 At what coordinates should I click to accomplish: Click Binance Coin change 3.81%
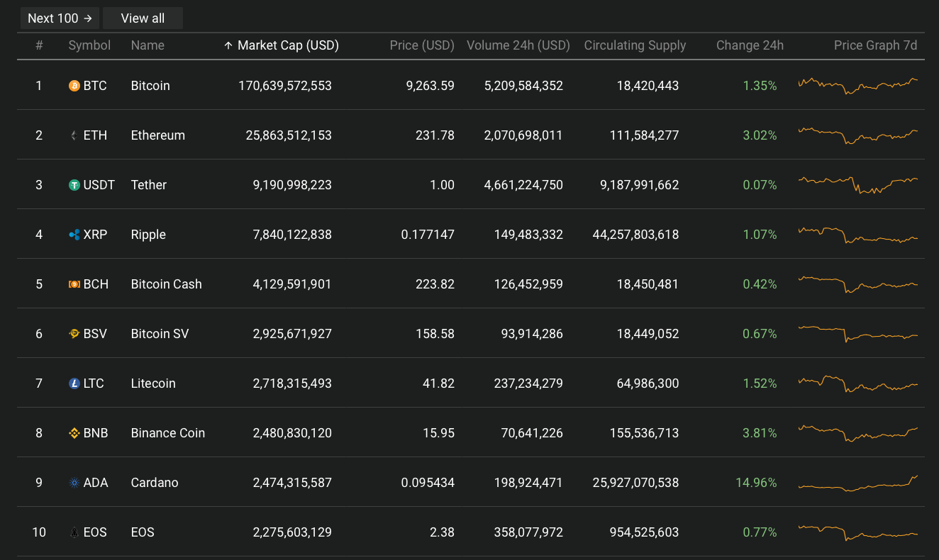[760, 433]
